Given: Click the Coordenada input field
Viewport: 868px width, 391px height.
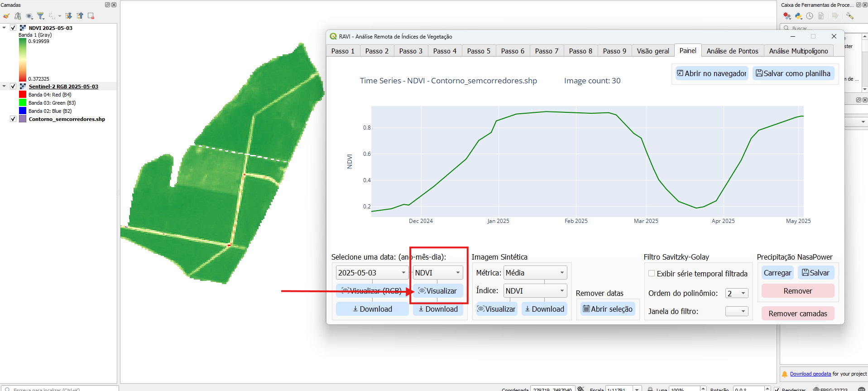Looking at the screenshot, I should (x=552, y=389).
